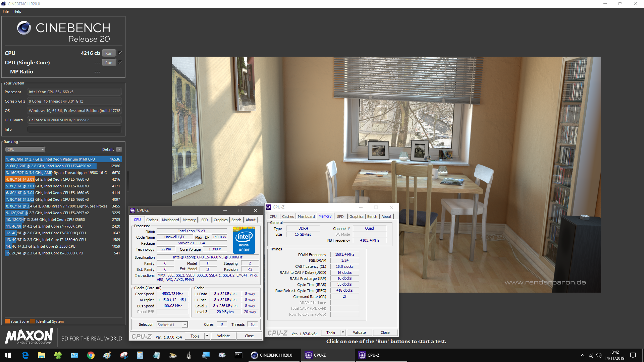Open Graphics tab in right CPU-Z window

[x=357, y=217]
